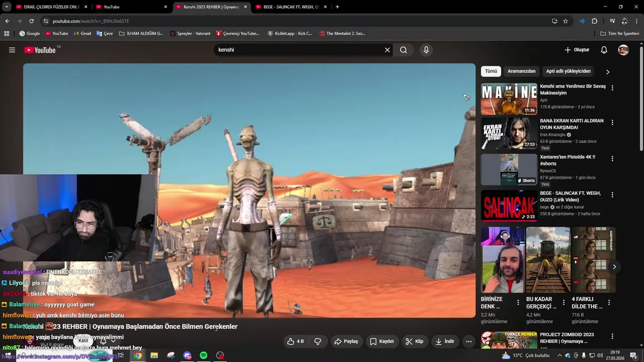Screen dimensions: 644x362
Task: Open BU KADAR GERÇEKÇİ short options menu
Action: click(563, 303)
